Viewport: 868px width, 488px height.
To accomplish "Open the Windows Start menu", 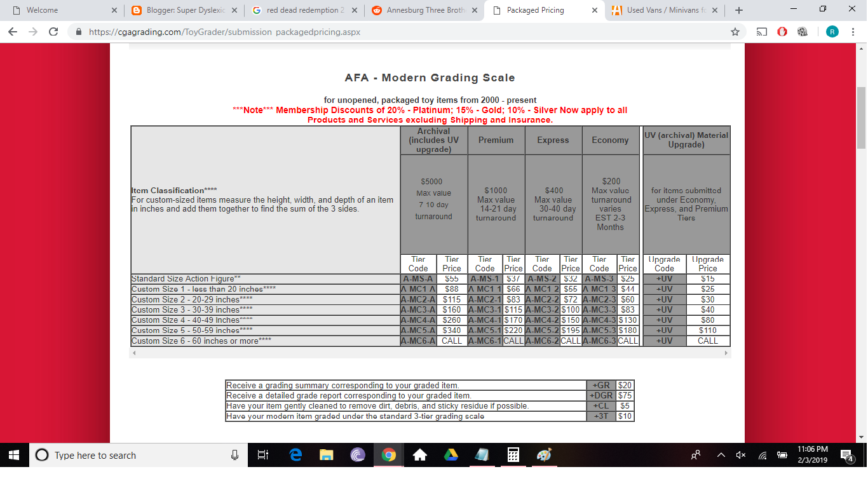I will [x=15, y=455].
